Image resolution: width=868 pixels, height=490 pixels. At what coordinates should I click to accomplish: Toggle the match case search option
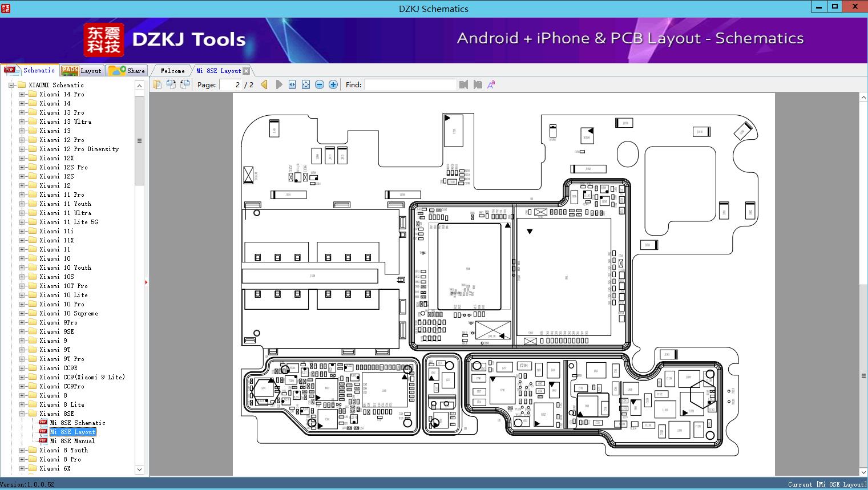pyautogui.click(x=491, y=84)
